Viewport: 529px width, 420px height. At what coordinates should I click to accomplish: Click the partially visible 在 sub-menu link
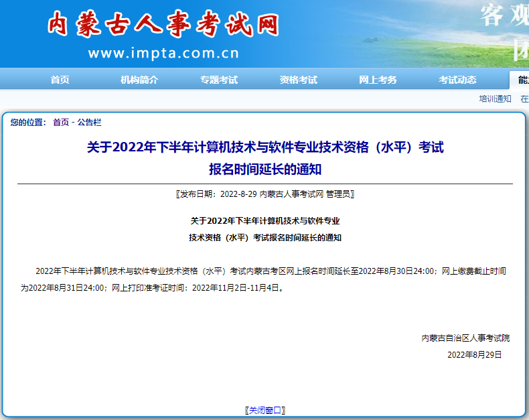[x=524, y=98]
